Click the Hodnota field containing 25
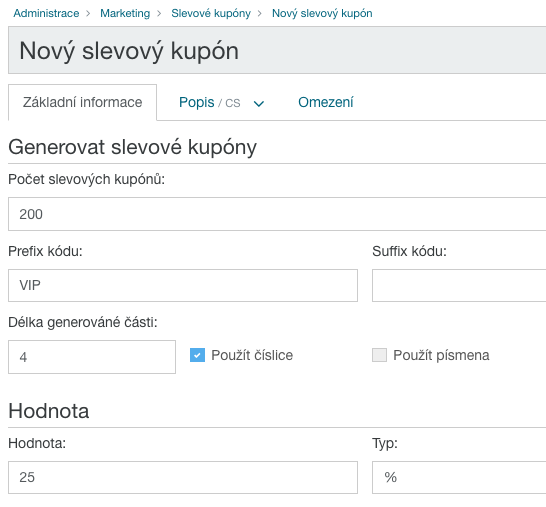Image resolution: width=546 pixels, height=507 pixels. (183, 477)
